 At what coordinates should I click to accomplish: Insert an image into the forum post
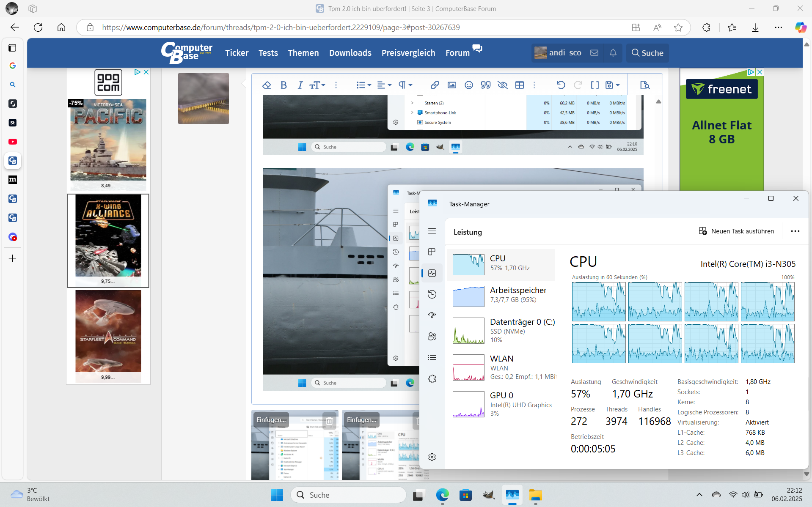(x=452, y=85)
